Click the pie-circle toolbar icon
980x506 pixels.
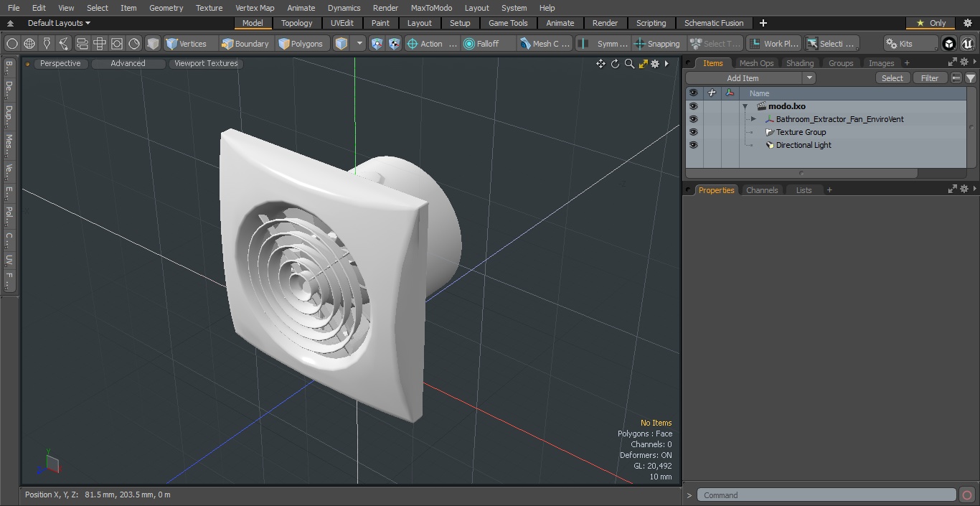pyautogui.click(x=134, y=44)
